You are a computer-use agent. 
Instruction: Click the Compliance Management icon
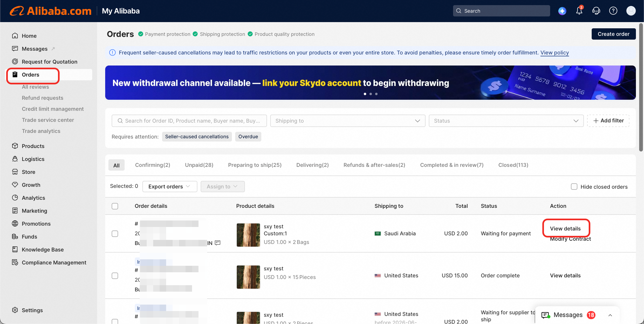(x=15, y=263)
